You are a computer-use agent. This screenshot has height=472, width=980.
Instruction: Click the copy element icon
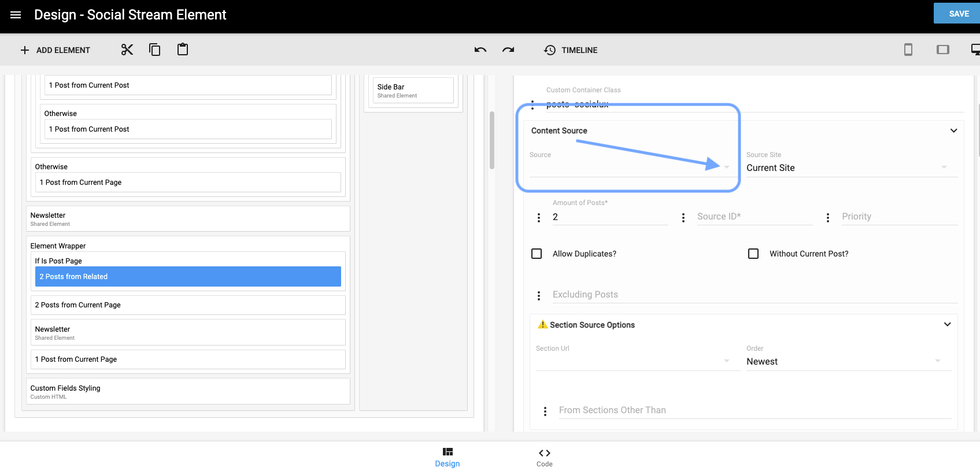coord(155,50)
